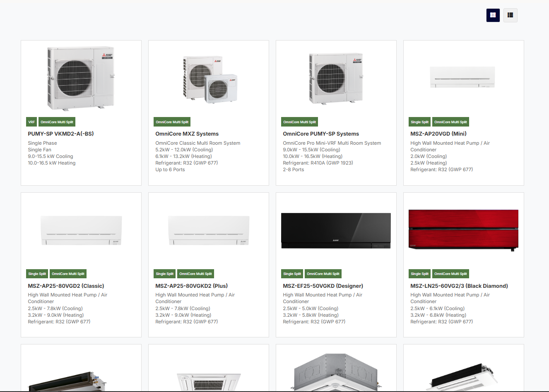Screen dimensions: 549x392
Task: Switch to grid view layout
Action: point(493,15)
